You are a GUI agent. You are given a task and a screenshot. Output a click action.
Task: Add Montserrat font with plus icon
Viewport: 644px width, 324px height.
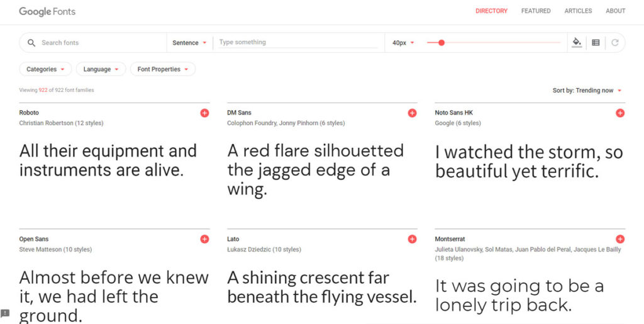click(620, 239)
